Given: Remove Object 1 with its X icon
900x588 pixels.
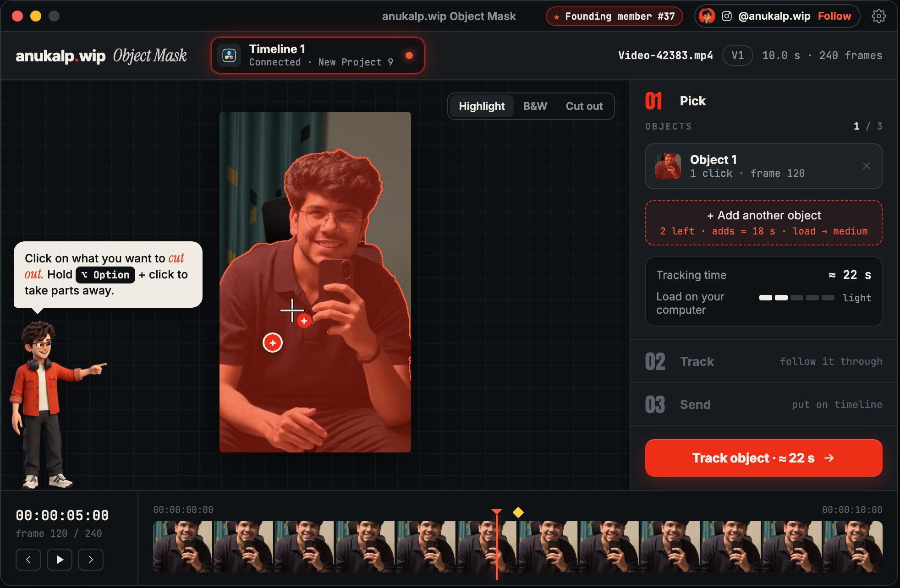Looking at the screenshot, I should coord(866,166).
